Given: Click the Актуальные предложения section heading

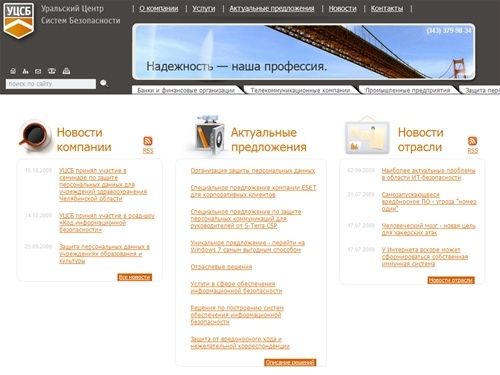Looking at the screenshot, I should [269, 140].
